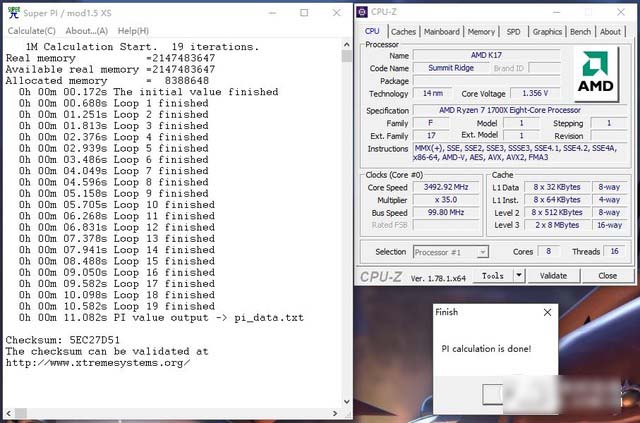Screen dimensions: 640x423
Task: Dismiss the Finish dialog with its X
Action: point(545,312)
